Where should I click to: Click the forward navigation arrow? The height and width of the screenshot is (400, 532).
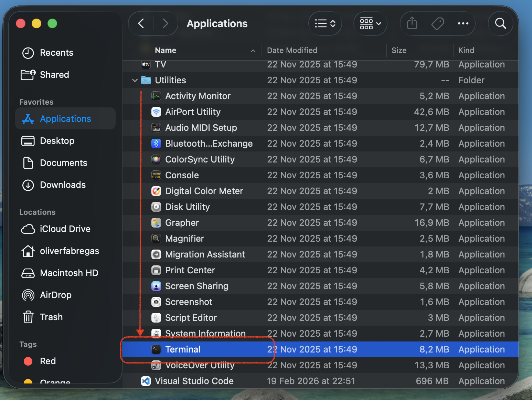point(166,23)
